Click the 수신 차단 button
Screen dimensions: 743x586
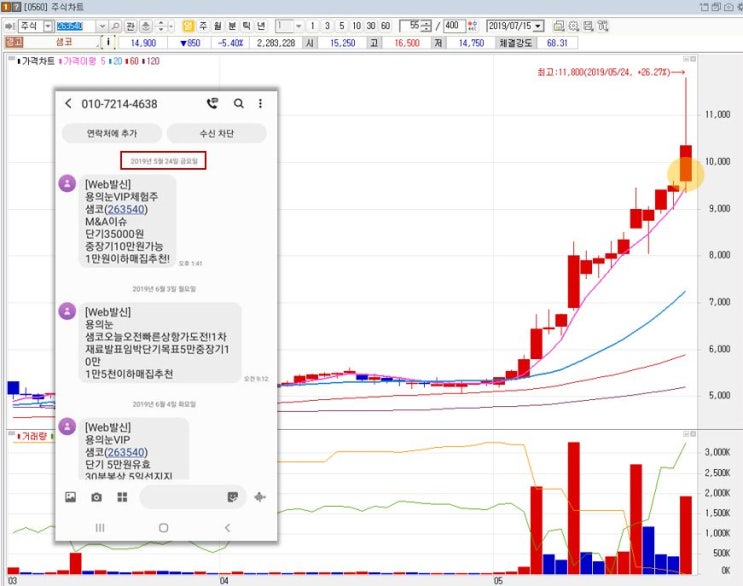[x=217, y=134]
